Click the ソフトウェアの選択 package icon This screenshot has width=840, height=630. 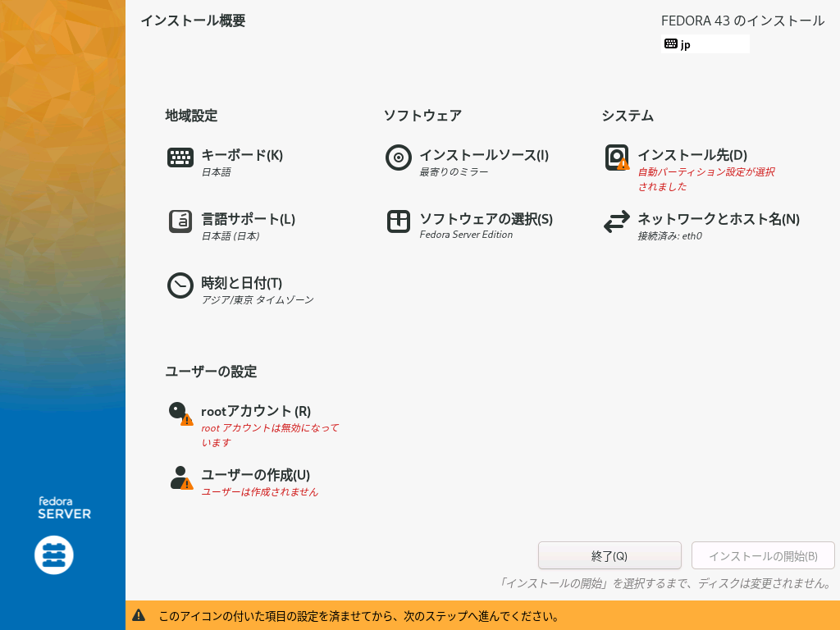[x=399, y=221]
